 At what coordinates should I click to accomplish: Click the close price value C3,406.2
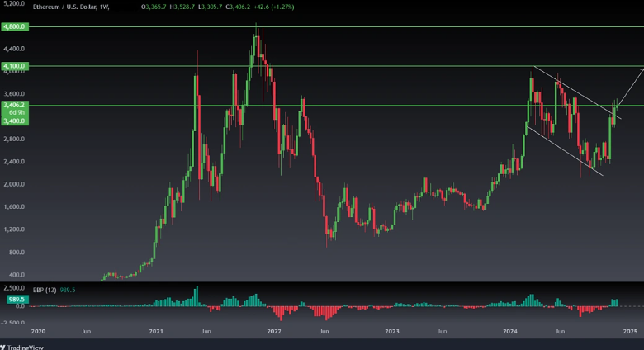coord(238,7)
